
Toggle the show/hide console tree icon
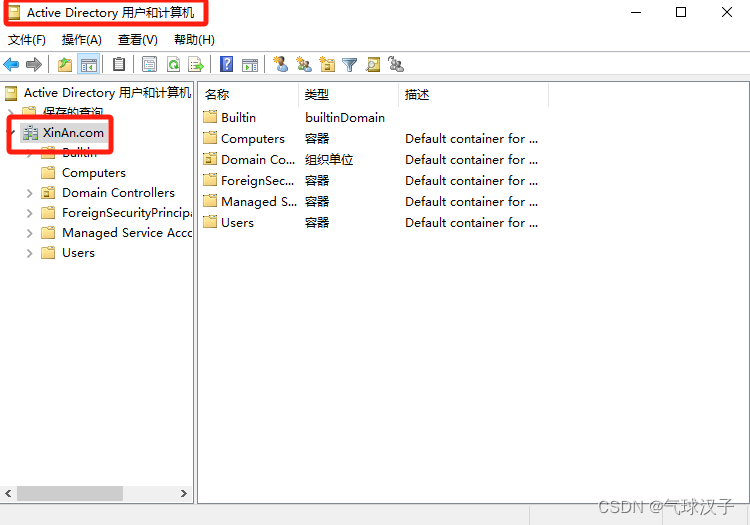[88, 64]
